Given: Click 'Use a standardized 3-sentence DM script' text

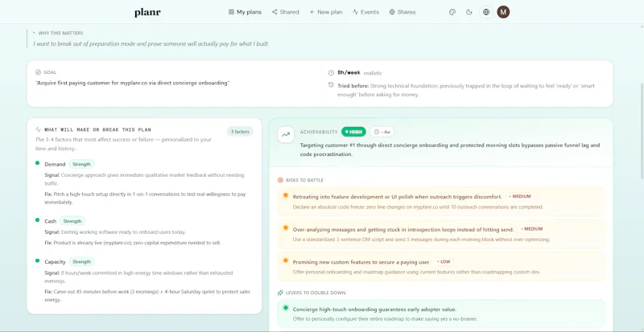Looking at the screenshot, I should [x=421, y=240].
